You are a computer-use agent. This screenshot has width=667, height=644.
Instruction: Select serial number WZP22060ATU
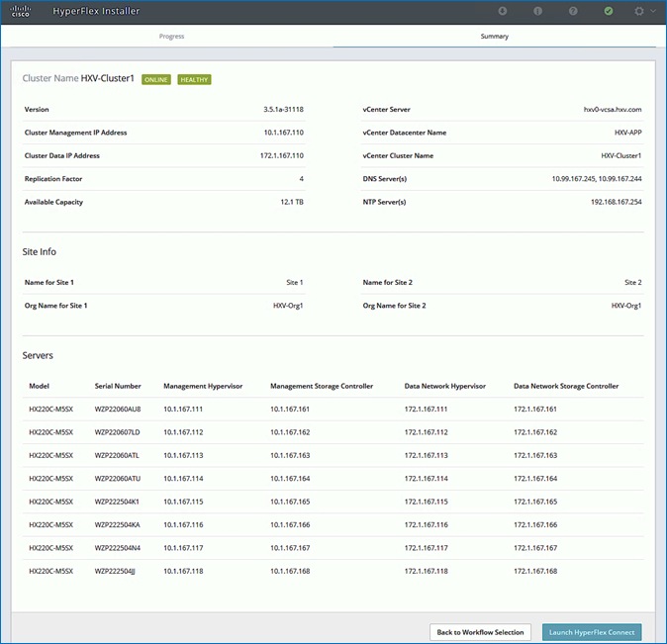point(118,479)
